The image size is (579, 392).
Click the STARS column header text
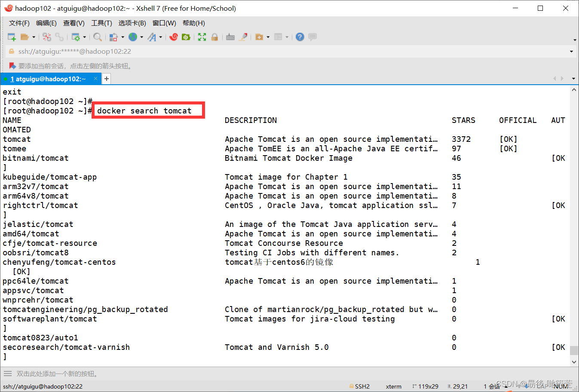point(463,120)
